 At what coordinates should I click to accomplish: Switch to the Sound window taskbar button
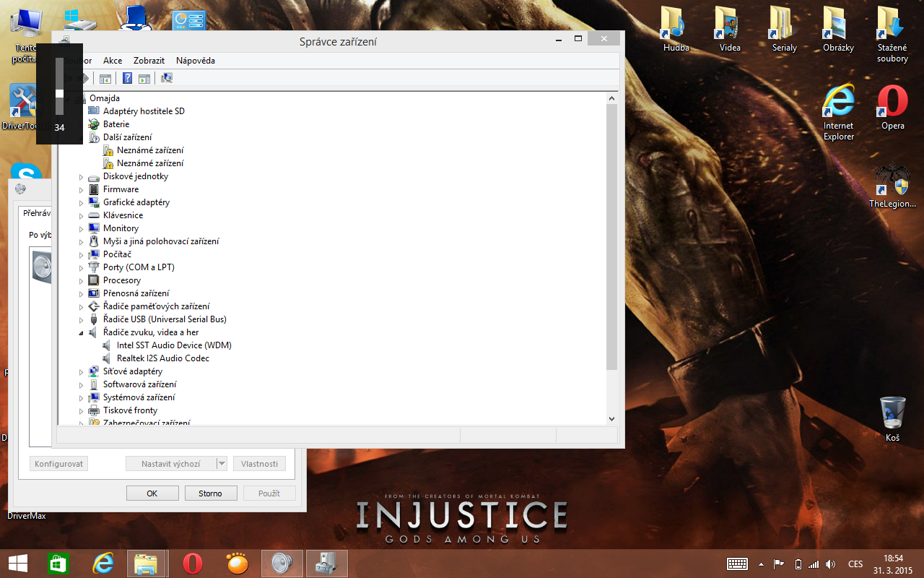click(x=282, y=564)
